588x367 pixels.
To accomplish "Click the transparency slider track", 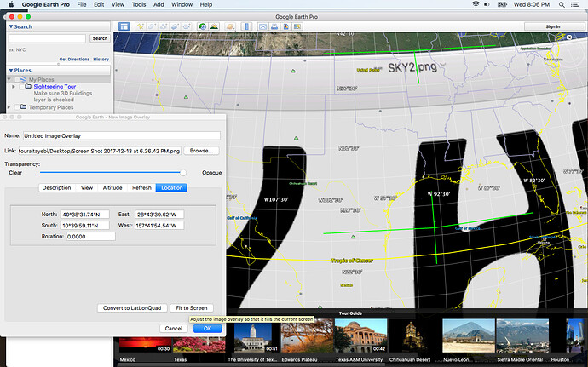I will (x=111, y=172).
